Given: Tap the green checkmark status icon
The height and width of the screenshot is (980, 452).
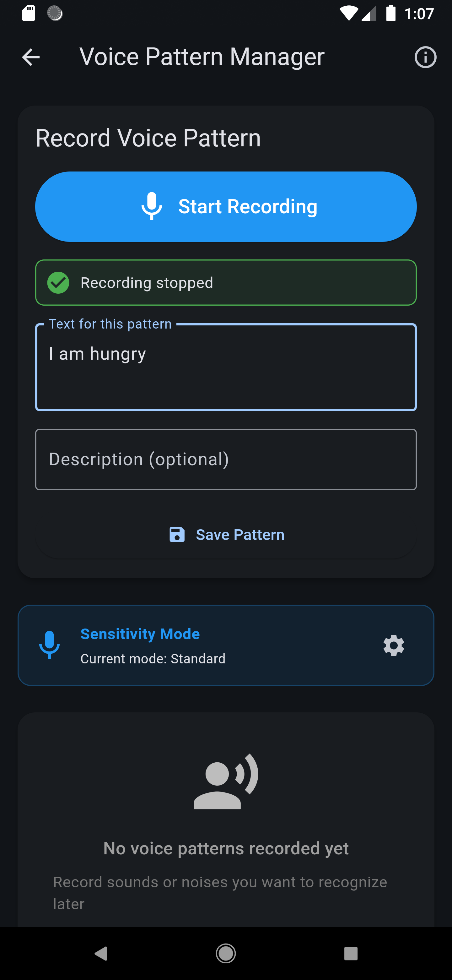Looking at the screenshot, I should tap(58, 283).
